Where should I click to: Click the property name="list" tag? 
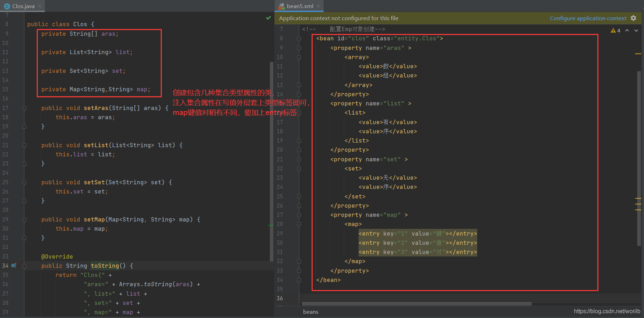coord(371,103)
